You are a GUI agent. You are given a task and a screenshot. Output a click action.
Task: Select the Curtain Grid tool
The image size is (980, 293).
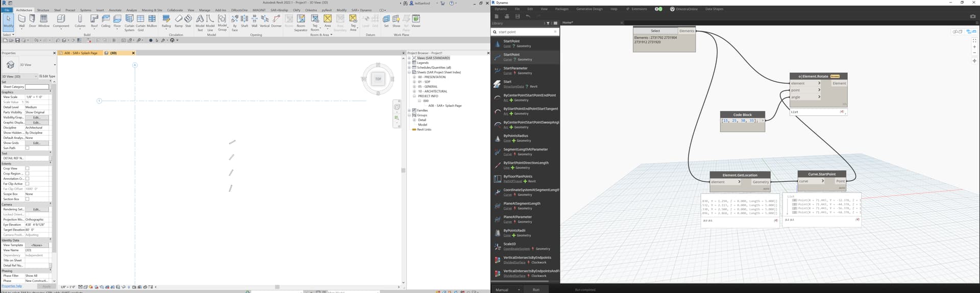pyautogui.click(x=140, y=22)
